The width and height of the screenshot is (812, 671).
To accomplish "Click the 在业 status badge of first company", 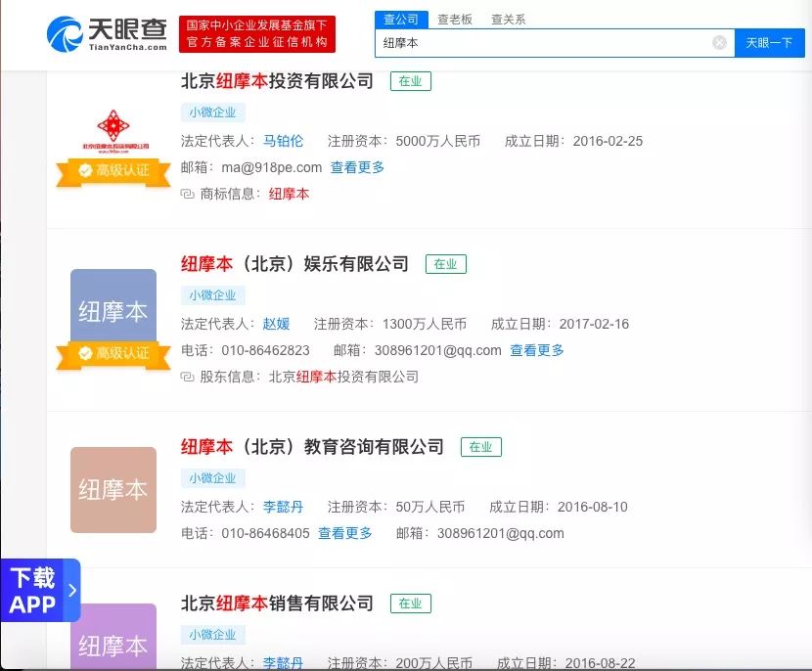I will point(410,82).
